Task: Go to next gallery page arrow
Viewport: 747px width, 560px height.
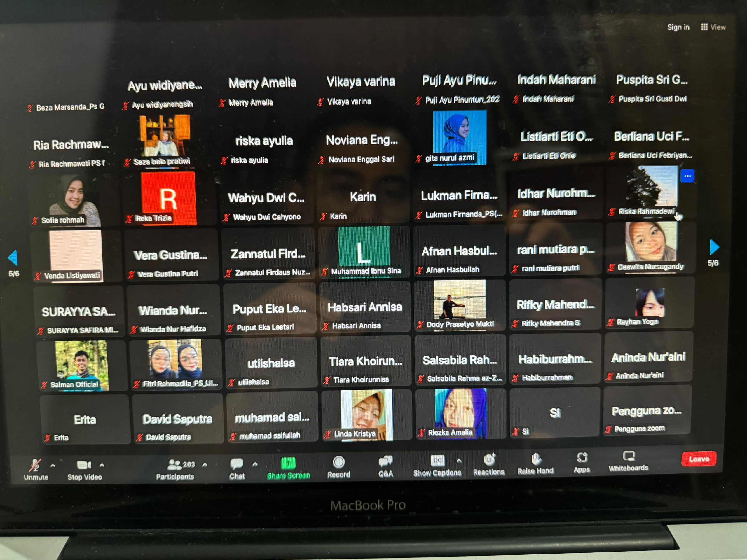Action: (713, 247)
